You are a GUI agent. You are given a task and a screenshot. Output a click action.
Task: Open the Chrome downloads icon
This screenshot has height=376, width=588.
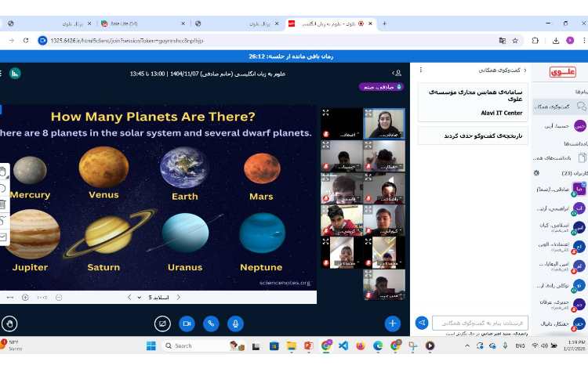click(x=556, y=41)
